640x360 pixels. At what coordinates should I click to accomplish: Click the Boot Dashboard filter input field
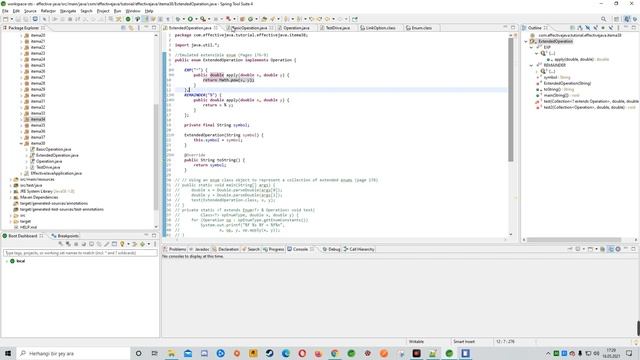pos(80,253)
